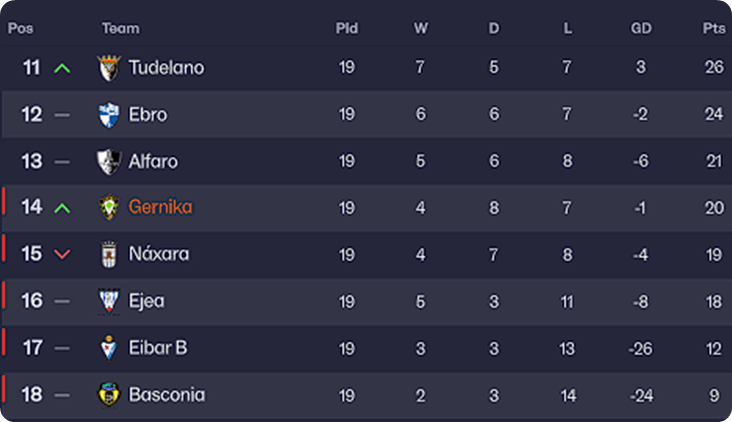
Task: Click the Eibar B club crest icon
Action: pos(108,348)
